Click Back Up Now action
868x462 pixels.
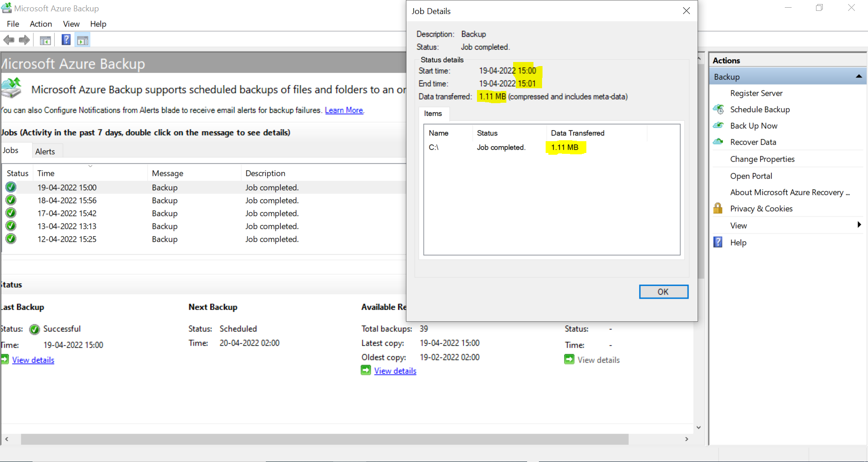click(x=754, y=126)
